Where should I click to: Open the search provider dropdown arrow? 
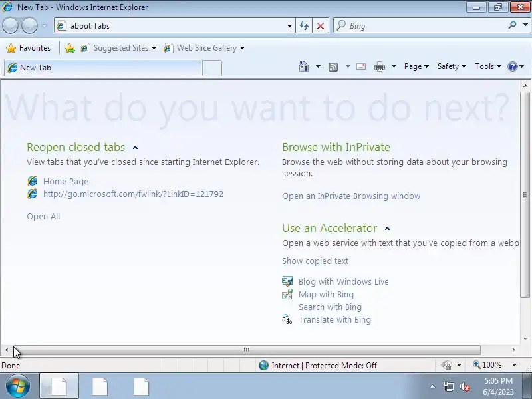click(x=525, y=25)
